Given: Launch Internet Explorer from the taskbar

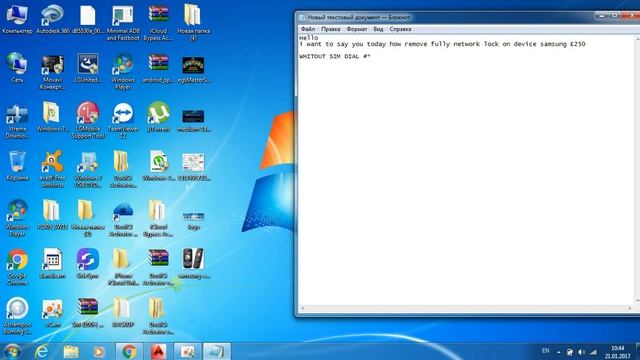Looking at the screenshot, I should tap(41, 351).
